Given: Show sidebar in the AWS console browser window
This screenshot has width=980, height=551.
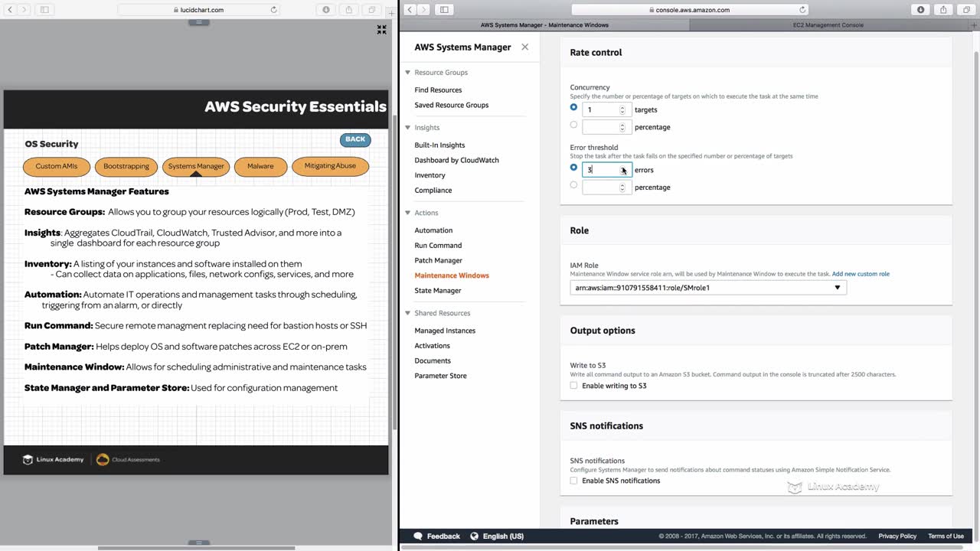Looking at the screenshot, I should 444,10.
